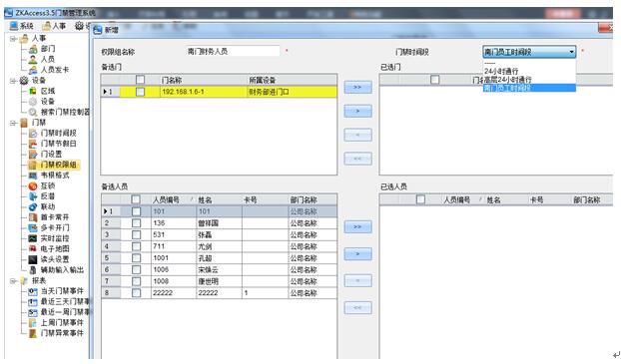Add chosen personnel with lower > button
The height and width of the screenshot is (364, 621).
[357, 254]
